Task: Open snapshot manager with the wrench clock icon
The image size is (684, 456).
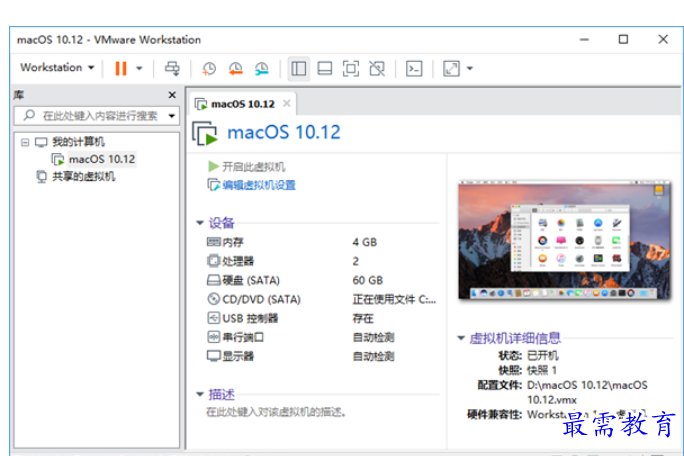Action: (262, 69)
